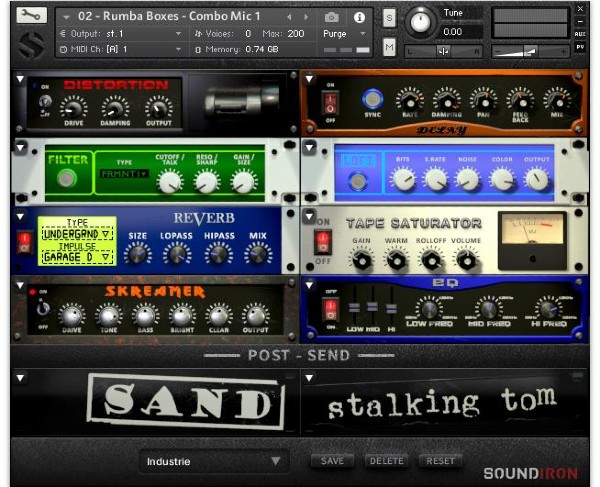Click the EQ Low gain fader
Viewport: 600px width, 487px height.
(354, 307)
